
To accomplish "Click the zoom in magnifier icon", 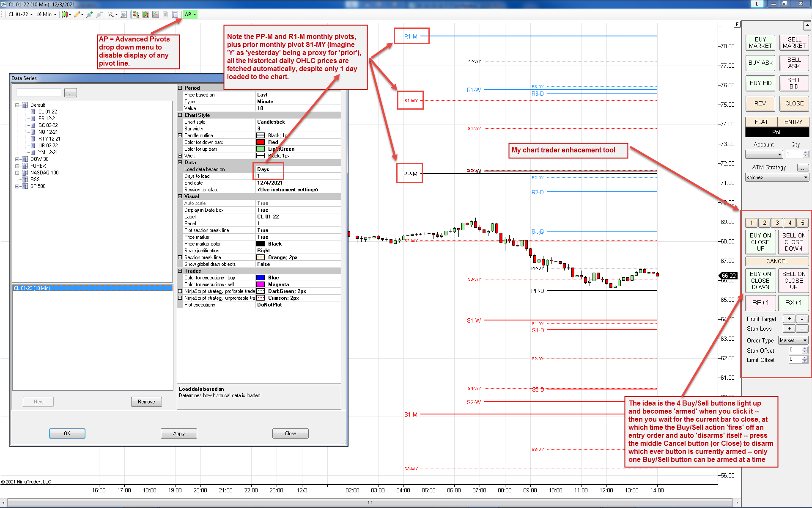I will (89, 14).
